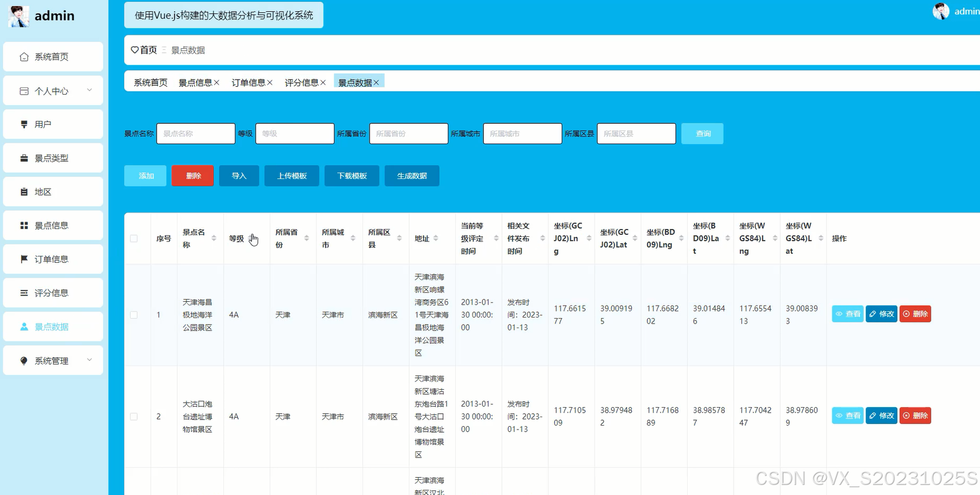Viewport: 980px width, 495px height.
Task: Click the card icon beside 个人中心
Action: coord(24,91)
